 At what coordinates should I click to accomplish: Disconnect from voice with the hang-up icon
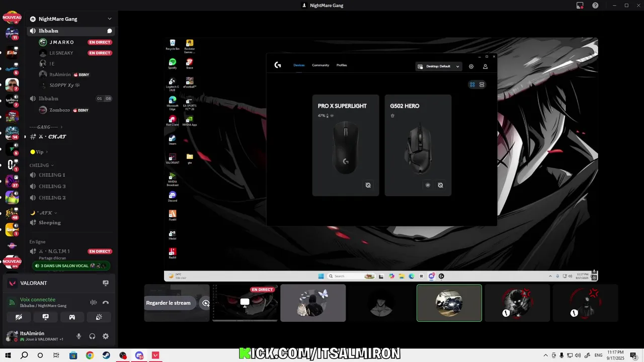click(106, 303)
